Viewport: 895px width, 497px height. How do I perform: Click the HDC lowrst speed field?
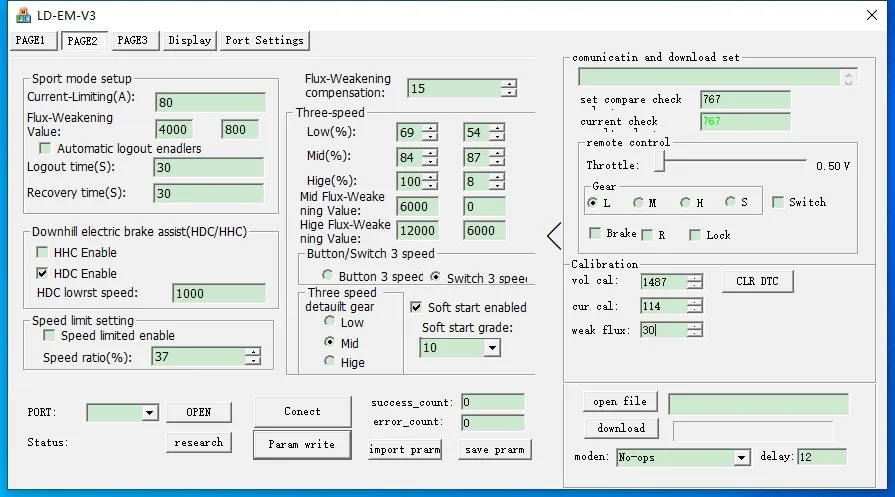click(x=219, y=293)
